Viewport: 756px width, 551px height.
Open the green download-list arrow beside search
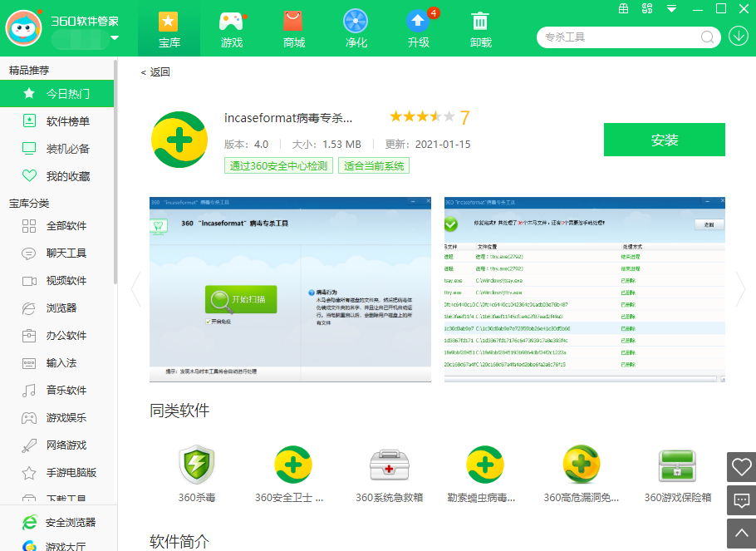(738, 37)
